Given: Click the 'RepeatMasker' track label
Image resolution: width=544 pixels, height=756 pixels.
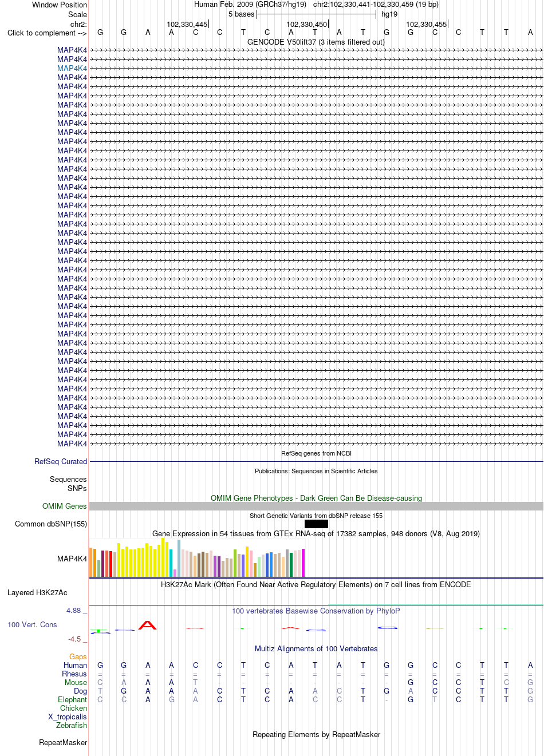Looking at the screenshot, I should (x=63, y=742).
